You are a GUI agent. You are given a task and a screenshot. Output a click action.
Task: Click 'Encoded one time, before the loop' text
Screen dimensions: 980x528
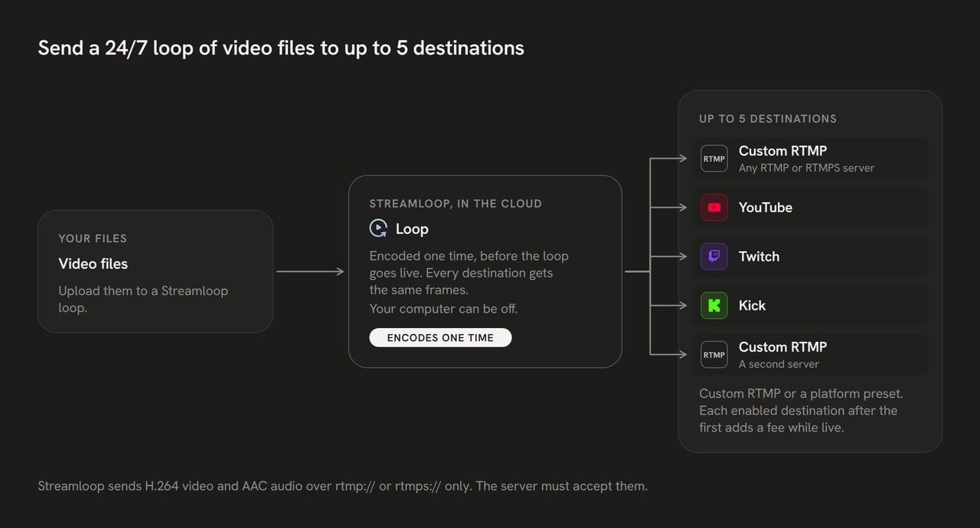[469, 256]
